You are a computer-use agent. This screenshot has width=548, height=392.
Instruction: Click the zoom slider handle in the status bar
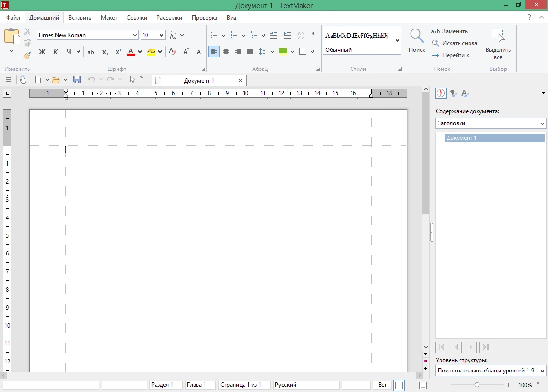(477, 385)
